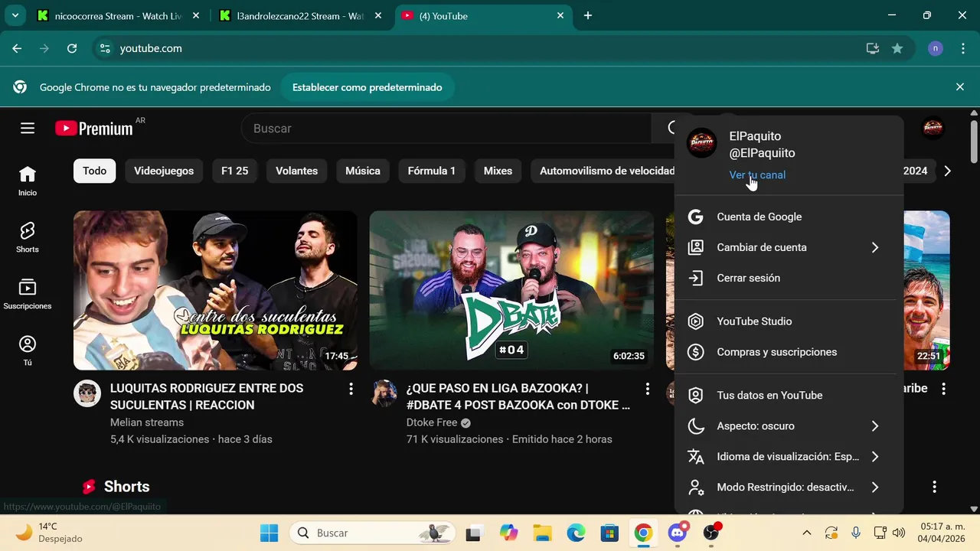
Task: Open options for DBATE 4 video
Action: click(x=648, y=389)
